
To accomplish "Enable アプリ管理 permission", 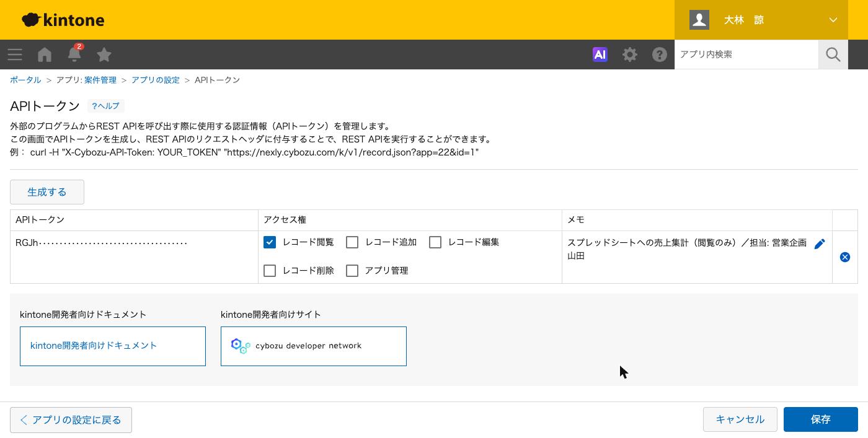I will click(352, 271).
